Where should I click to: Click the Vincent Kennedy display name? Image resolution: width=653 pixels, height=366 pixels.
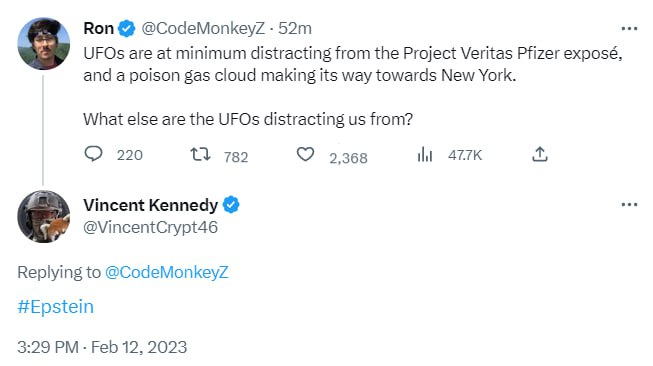150,205
